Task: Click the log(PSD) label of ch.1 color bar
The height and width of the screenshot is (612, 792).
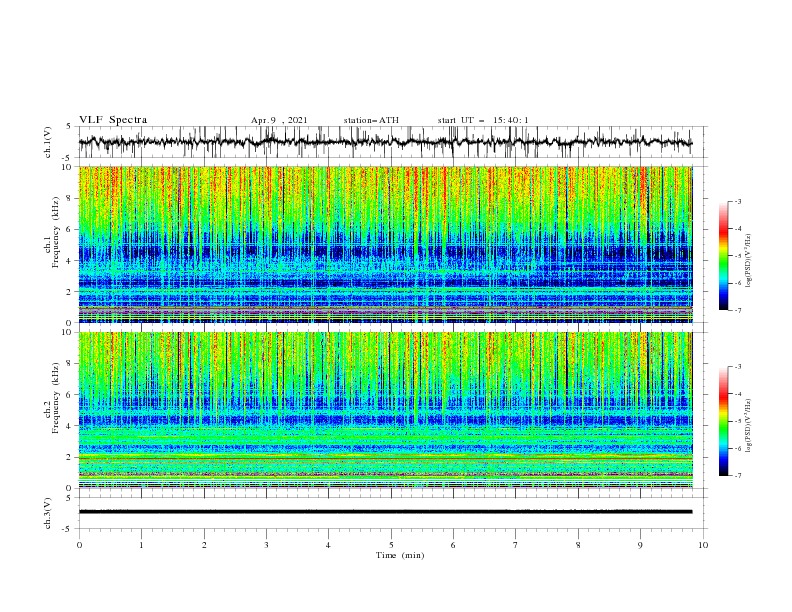Action: [749, 261]
